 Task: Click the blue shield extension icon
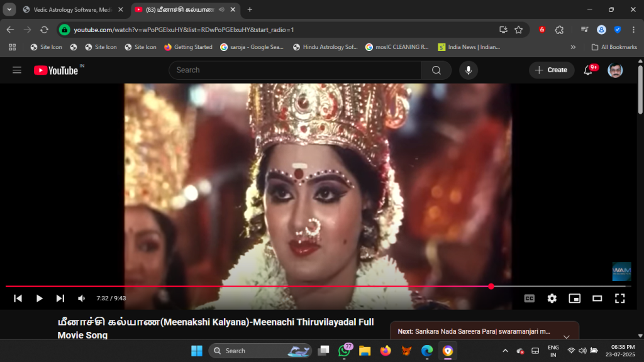point(618,30)
